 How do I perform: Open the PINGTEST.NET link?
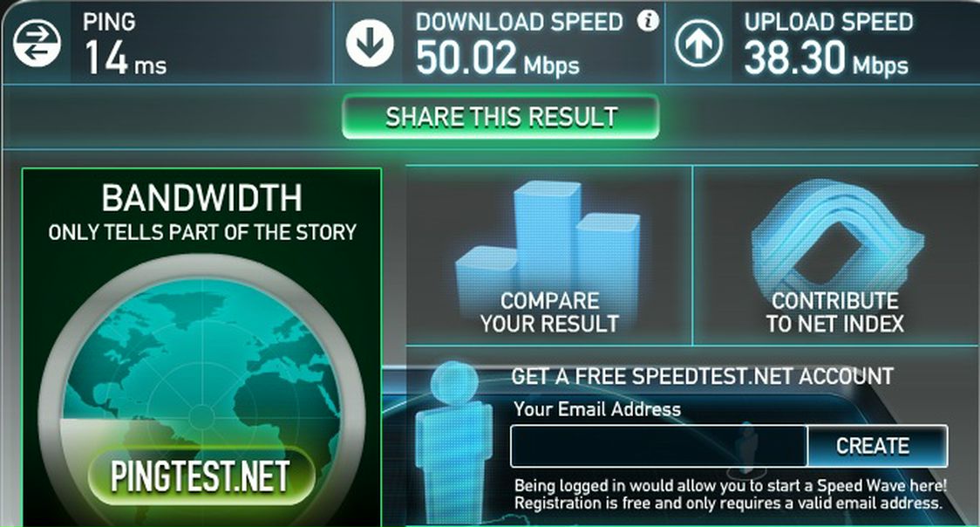(200, 476)
